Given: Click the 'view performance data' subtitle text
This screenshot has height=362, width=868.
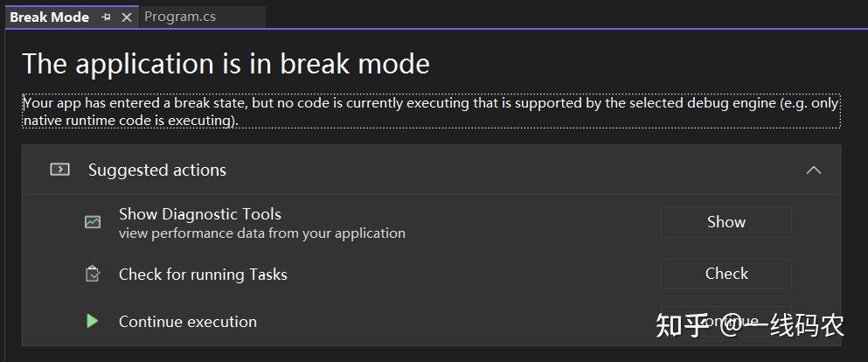Looking at the screenshot, I should (262, 233).
